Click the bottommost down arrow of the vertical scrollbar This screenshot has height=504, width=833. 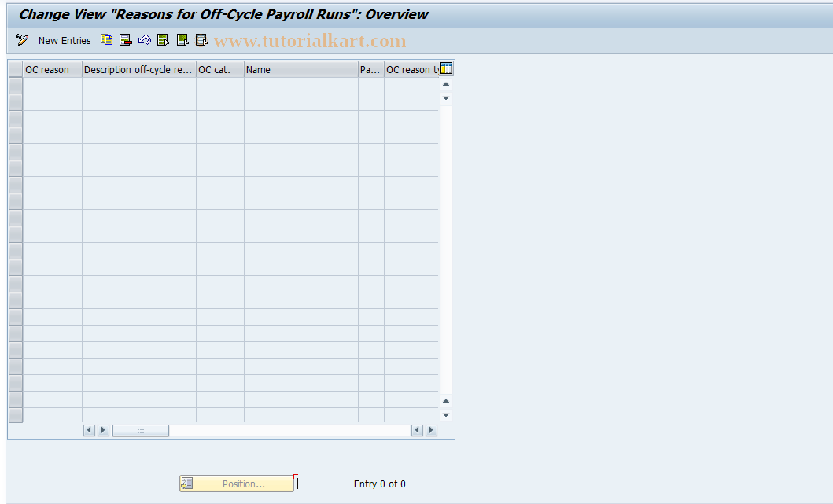[x=446, y=415]
